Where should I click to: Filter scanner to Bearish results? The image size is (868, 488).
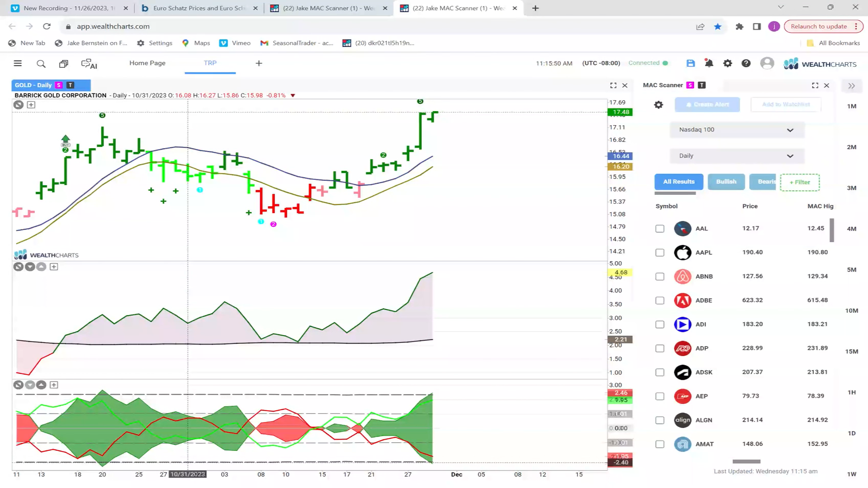point(763,182)
